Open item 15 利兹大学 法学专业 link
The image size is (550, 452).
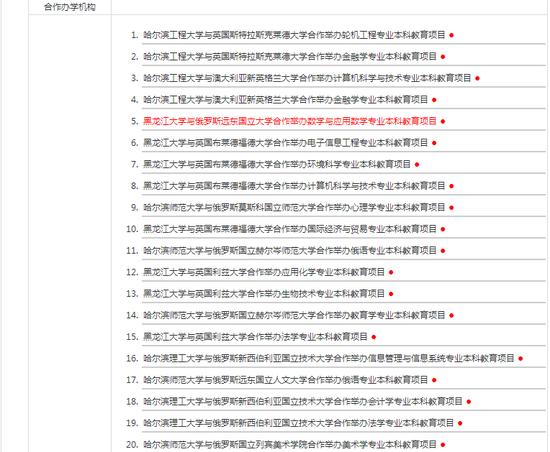[255, 337]
